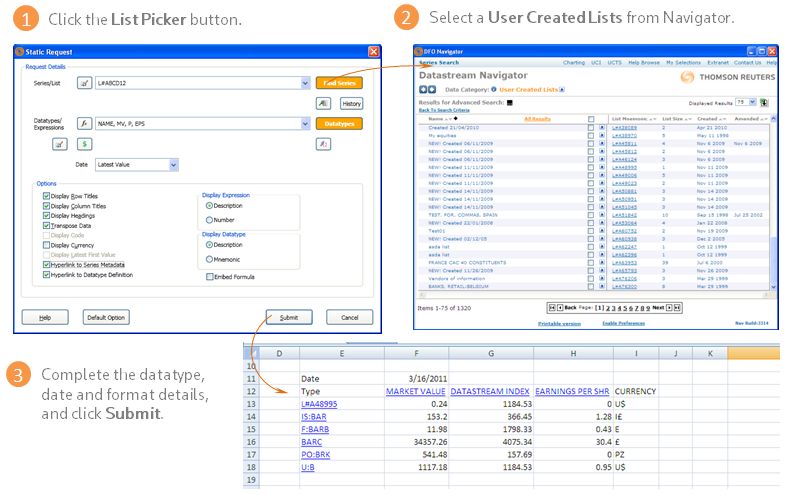This screenshot has width=787, height=495.
Task: Select Mnemonic under Display Datatype
Action: (209, 259)
